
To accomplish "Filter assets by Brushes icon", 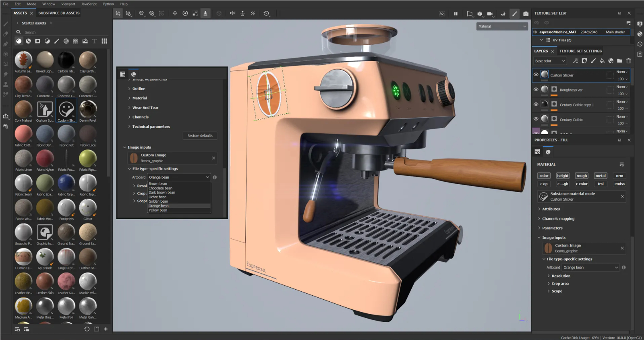I will [57, 41].
